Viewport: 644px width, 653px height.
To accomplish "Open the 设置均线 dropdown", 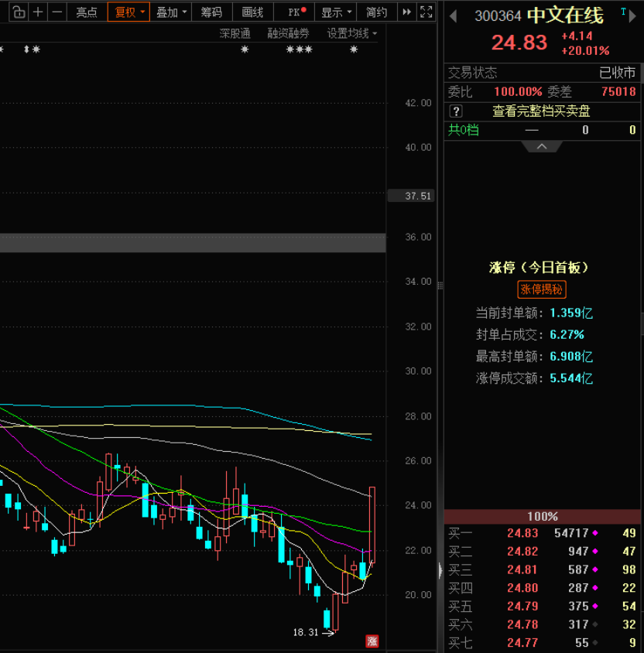I will click(352, 34).
